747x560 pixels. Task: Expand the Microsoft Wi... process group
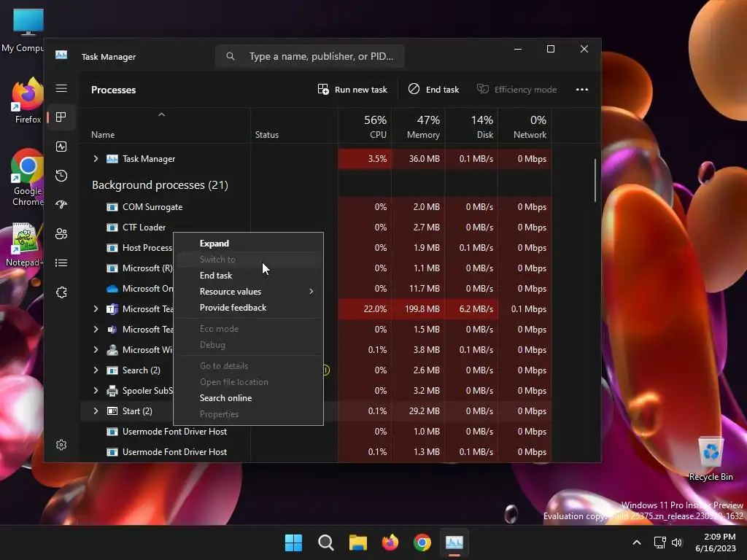(x=96, y=350)
